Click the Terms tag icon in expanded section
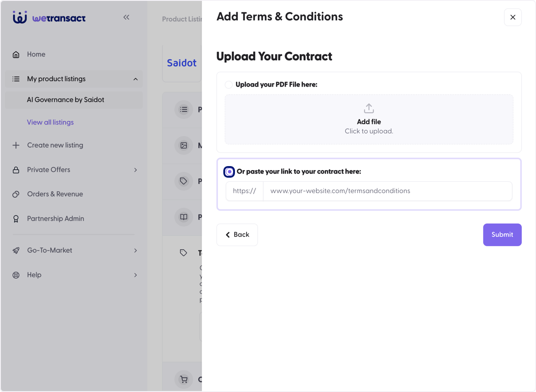 (x=184, y=253)
